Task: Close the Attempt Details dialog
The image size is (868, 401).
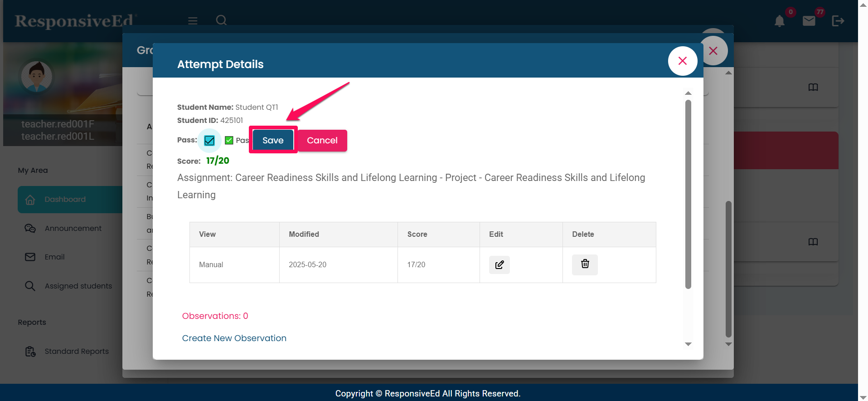Action: point(682,61)
